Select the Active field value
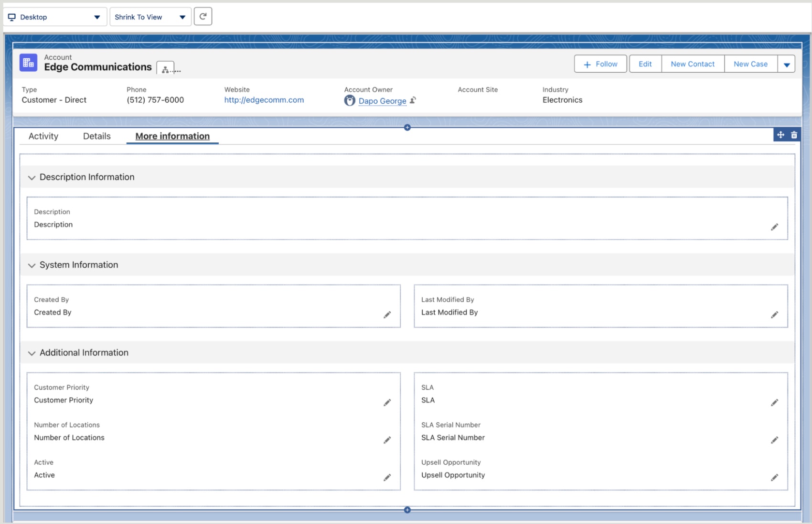This screenshot has width=812, height=524. coord(44,475)
